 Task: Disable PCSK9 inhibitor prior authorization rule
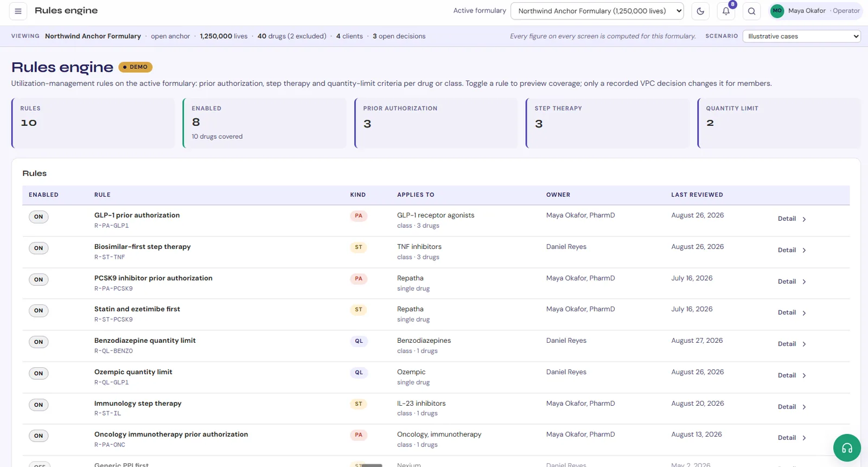coord(39,280)
